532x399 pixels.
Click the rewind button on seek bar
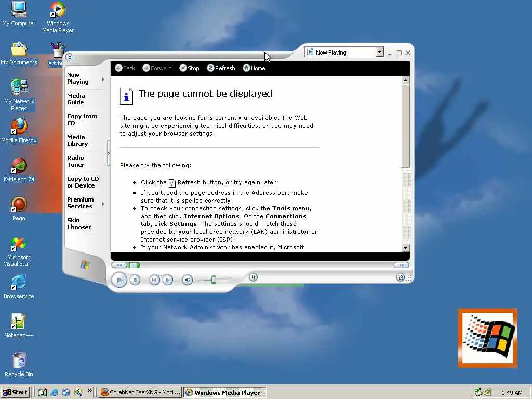pos(119,265)
